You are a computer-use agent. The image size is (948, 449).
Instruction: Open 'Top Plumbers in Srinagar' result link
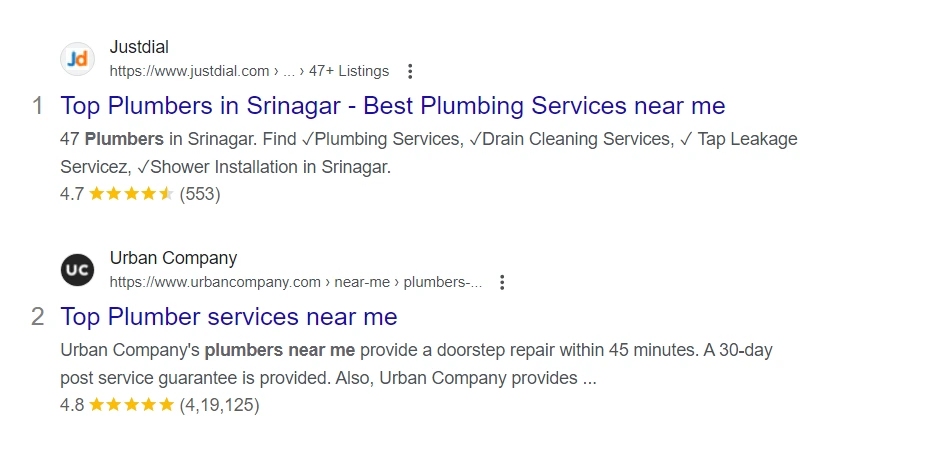click(x=392, y=106)
